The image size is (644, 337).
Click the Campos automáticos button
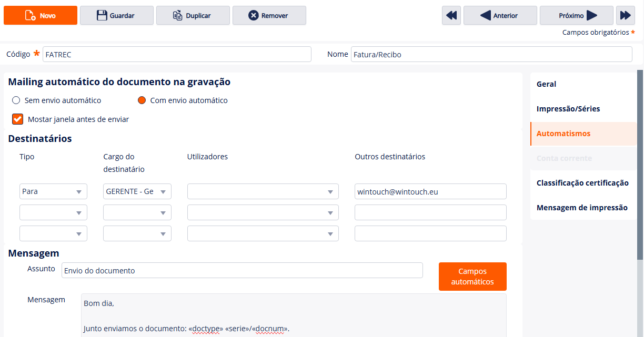472,277
